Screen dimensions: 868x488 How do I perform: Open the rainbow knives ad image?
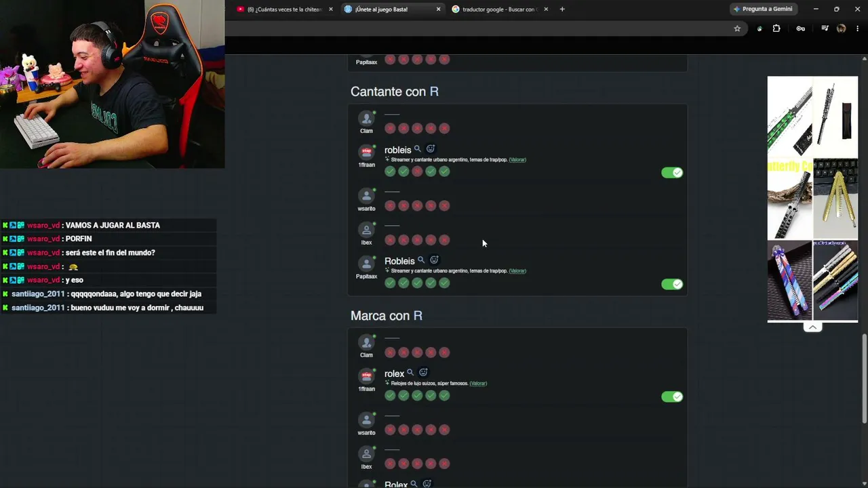835,281
